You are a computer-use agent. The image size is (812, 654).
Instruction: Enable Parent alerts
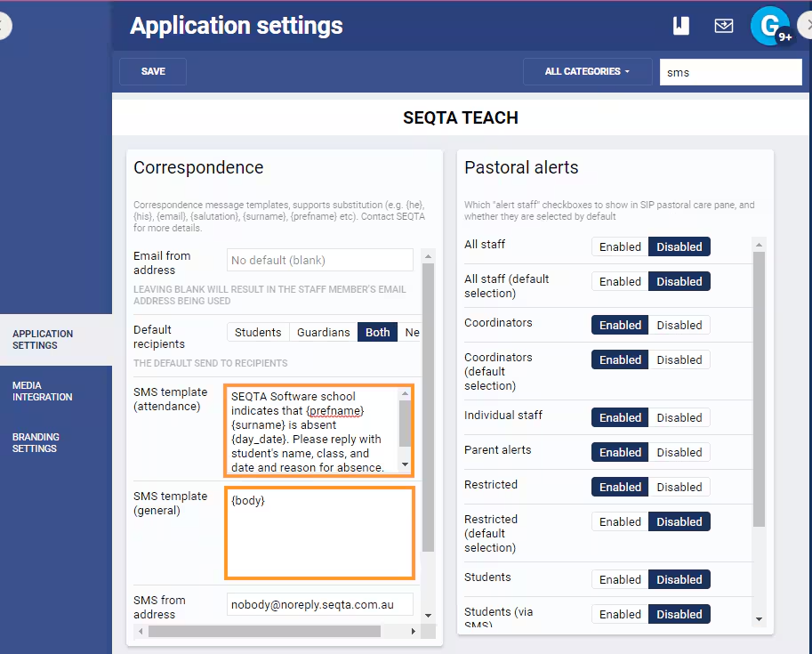click(620, 452)
